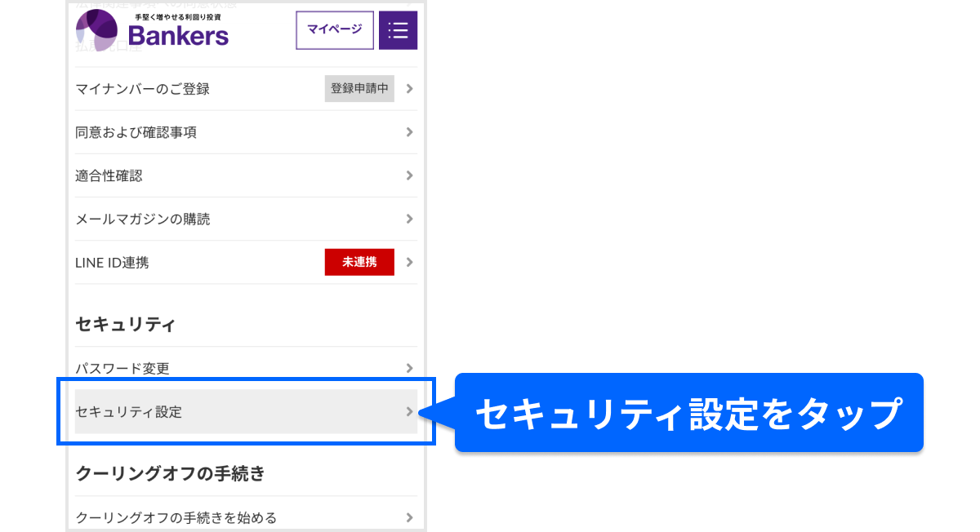This screenshot has height=532, width=980.
Task: Open 同意および確認事項
Action: click(x=246, y=132)
